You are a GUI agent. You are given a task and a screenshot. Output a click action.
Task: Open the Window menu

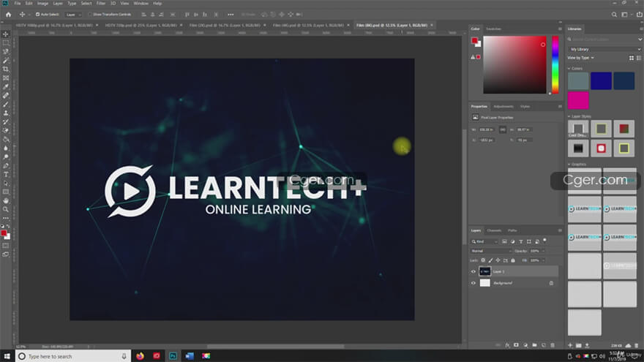click(141, 3)
